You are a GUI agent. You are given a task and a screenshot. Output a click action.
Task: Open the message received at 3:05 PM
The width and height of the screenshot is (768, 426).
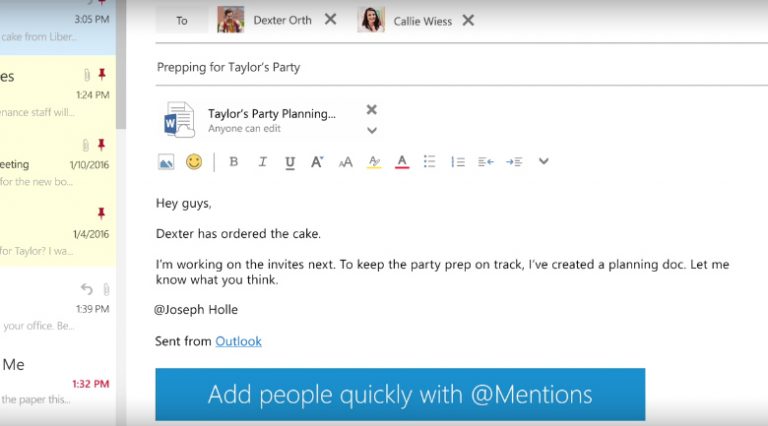(x=58, y=27)
